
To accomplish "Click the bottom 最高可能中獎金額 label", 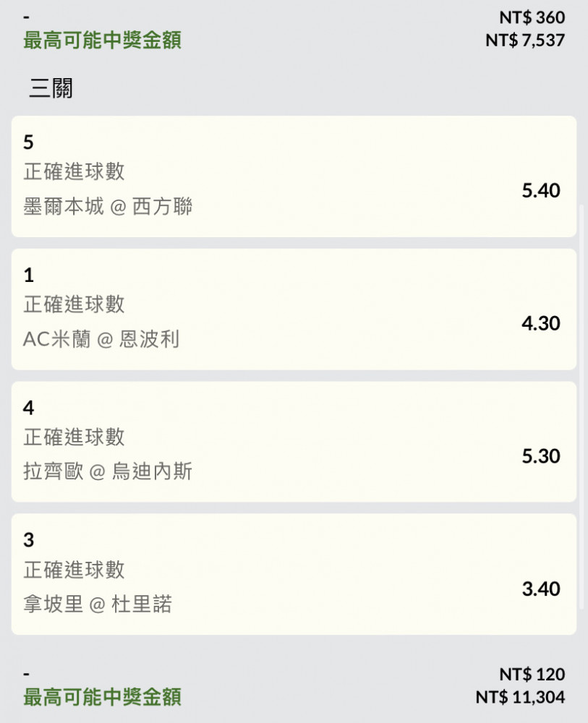I will 103,697.
